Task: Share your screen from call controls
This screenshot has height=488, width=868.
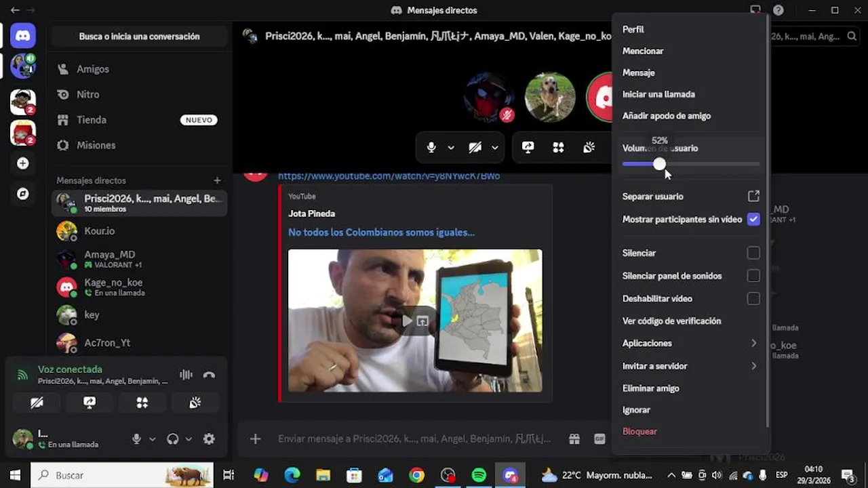Action: [528, 148]
